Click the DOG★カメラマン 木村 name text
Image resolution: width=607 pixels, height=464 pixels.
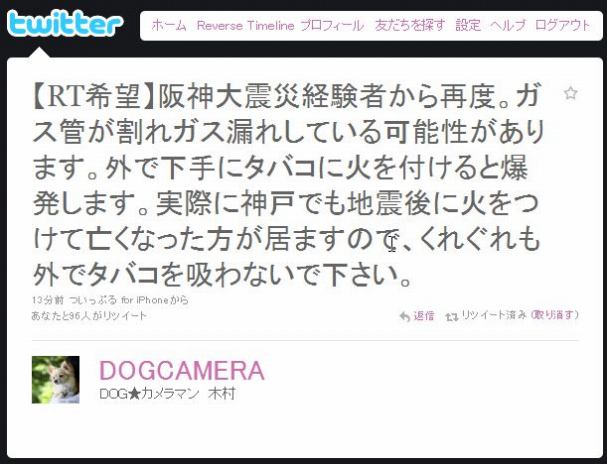(x=167, y=394)
